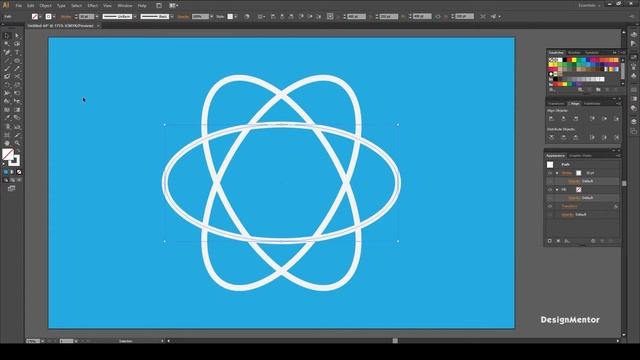640x360 pixels.
Task: Delete selected item in Appearance panel
Action: point(611,241)
